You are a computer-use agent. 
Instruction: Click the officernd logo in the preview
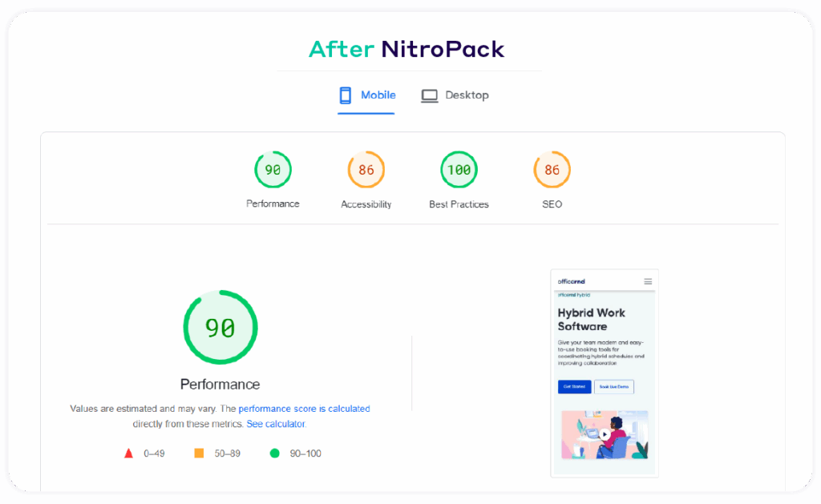click(x=571, y=280)
